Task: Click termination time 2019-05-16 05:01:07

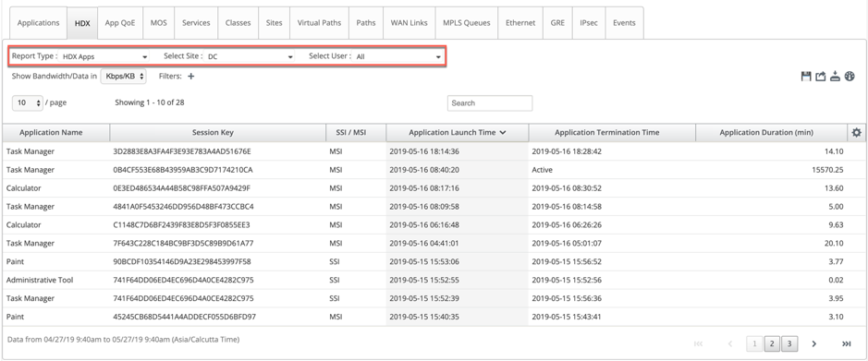Action: click(567, 243)
